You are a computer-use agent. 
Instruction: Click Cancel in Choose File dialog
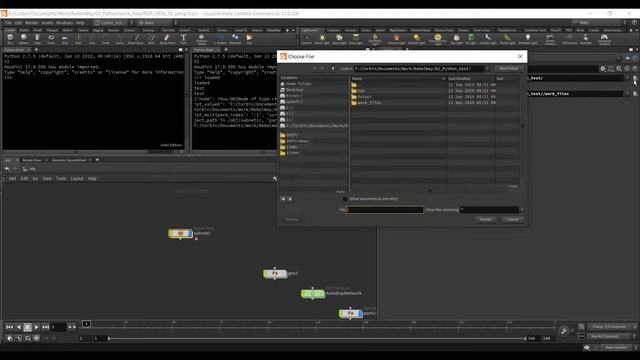click(513, 220)
